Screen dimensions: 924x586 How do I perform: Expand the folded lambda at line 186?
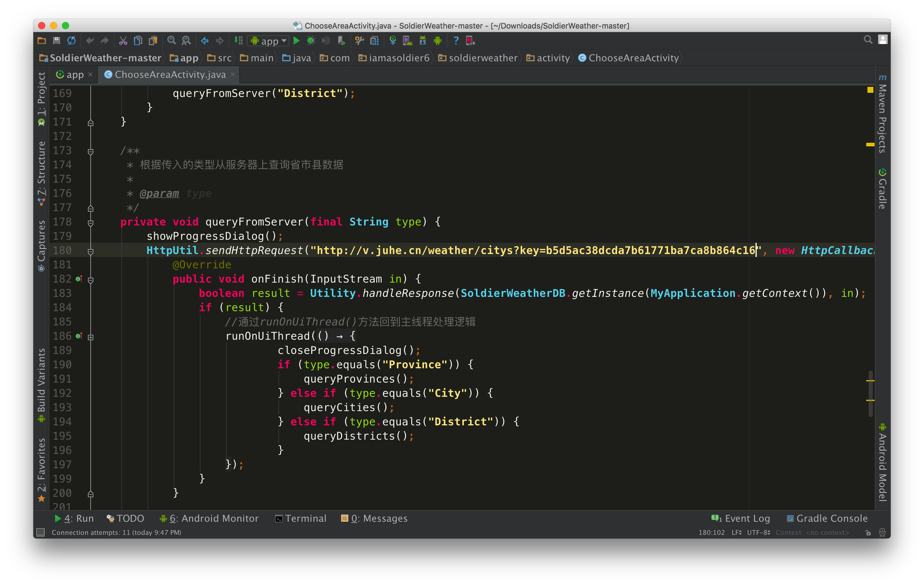pyautogui.click(x=90, y=337)
